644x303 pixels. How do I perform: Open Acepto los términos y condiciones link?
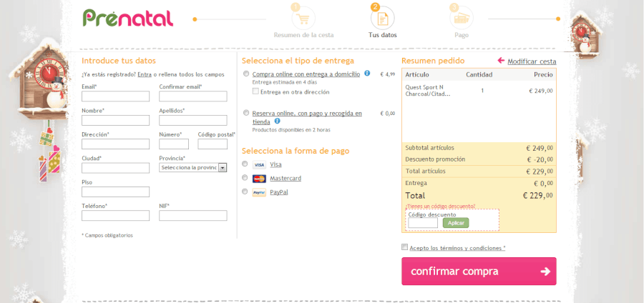457,248
